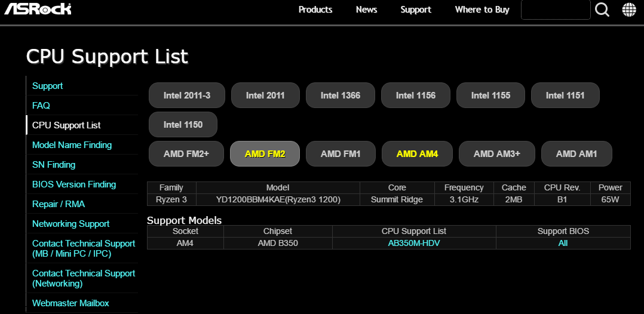Click the ASRock logo
Image resolution: width=644 pixels, height=314 pixels.
[38, 9]
